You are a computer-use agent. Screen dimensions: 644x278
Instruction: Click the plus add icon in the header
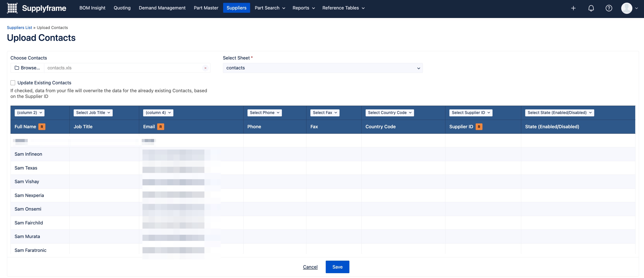pyautogui.click(x=573, y=8)
